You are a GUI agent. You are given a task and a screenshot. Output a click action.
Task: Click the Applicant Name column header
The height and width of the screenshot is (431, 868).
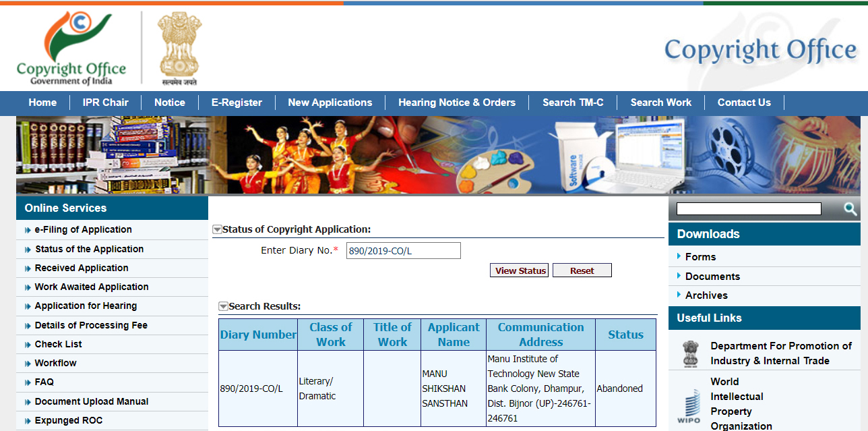tap(454, 335)
